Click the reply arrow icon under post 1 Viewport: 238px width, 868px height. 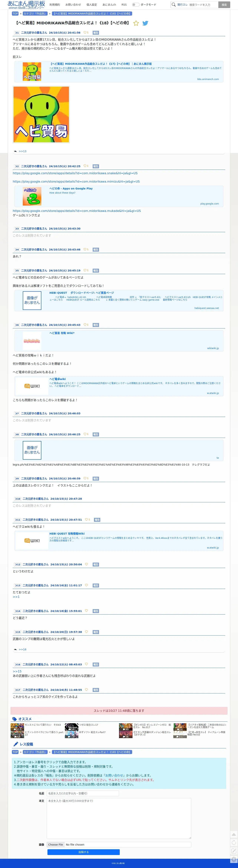15,151
